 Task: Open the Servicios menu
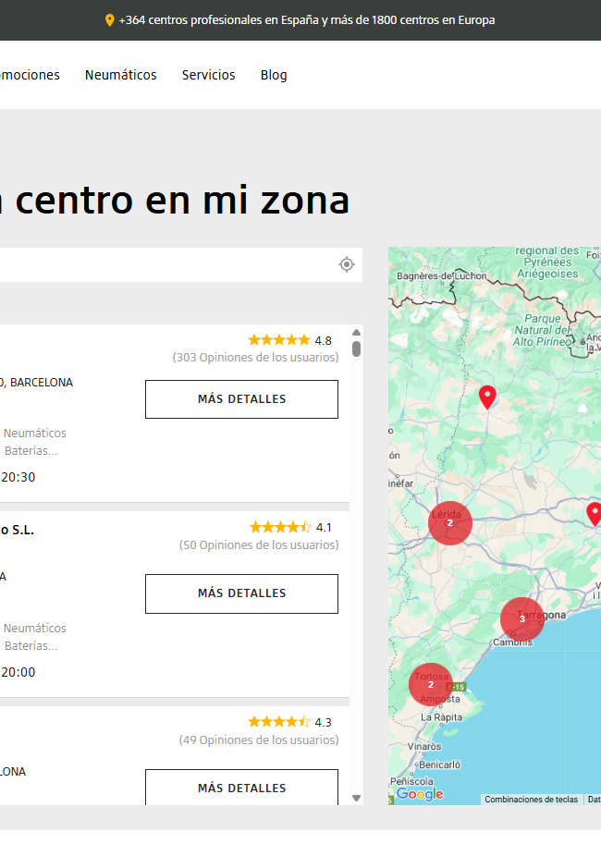coord(209,75)
